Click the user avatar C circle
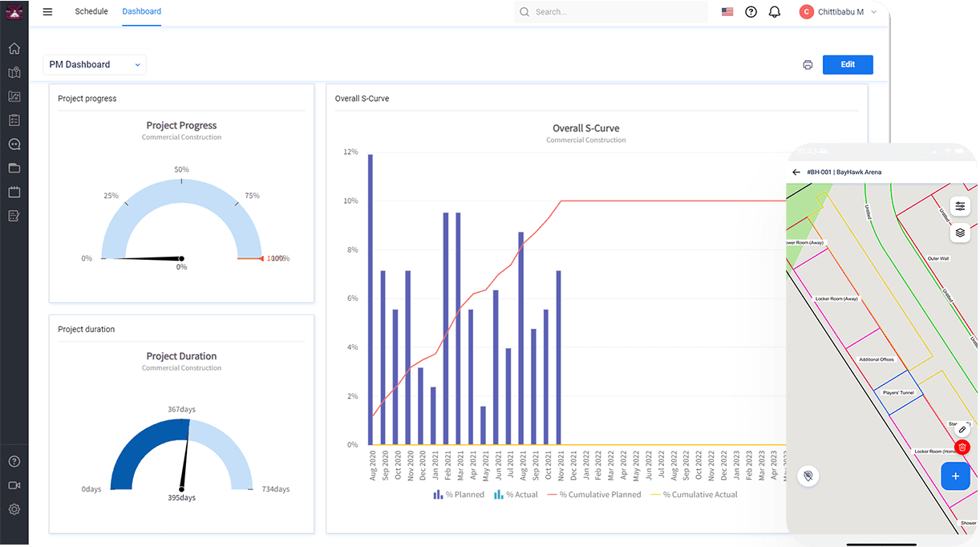This screenshot has width=980, height=547. pyautogui.click(x=806, y=12)
